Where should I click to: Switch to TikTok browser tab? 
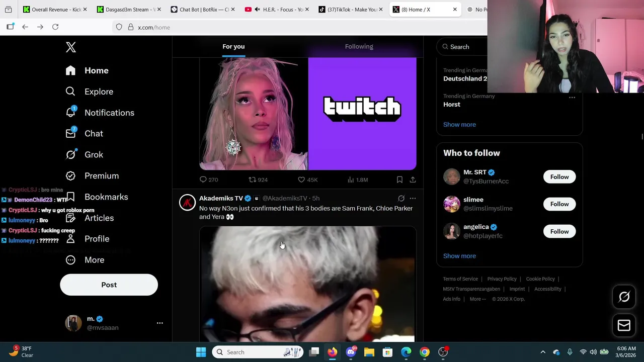[x=351, y=9]
